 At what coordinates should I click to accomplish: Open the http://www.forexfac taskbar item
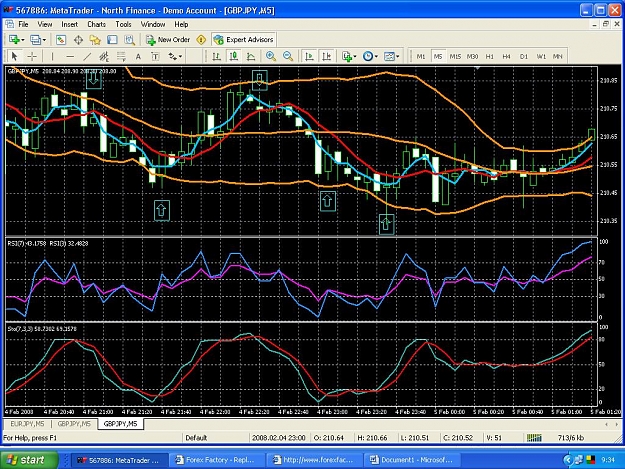tap(314, 460)
